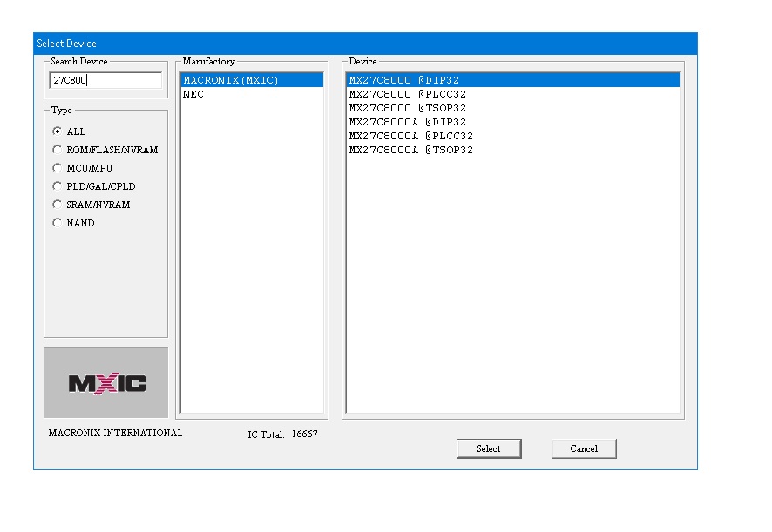
Task: Click the MXIC manufacturer logo
Action: pos(105,383)
